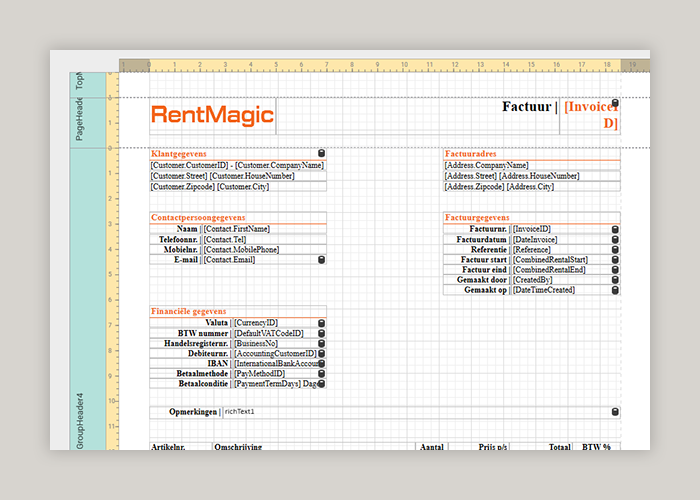Select the Totaal column header
The height and width of the screenshot is (500, 700).
click(560, 446)
